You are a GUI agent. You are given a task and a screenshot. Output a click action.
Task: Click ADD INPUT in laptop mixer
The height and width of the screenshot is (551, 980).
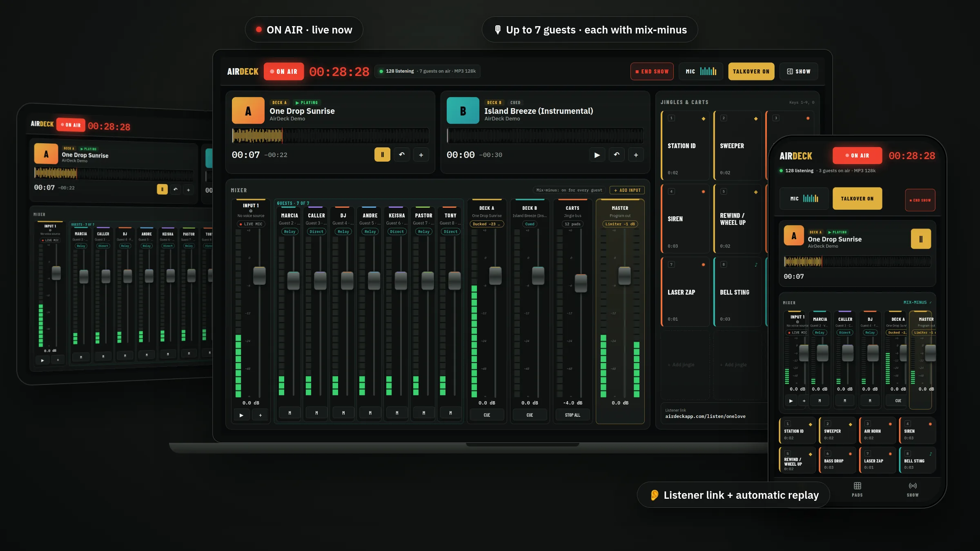click(x=627, y=190)
